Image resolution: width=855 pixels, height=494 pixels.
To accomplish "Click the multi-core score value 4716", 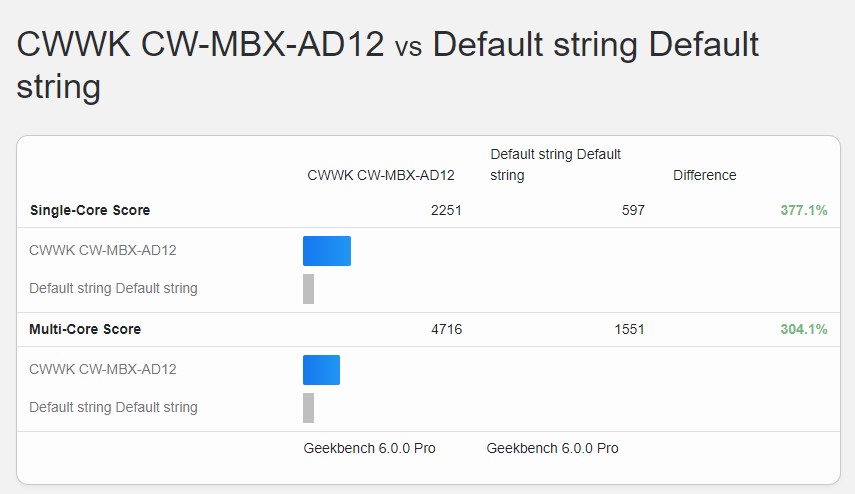I will click(x=445, y=329).
